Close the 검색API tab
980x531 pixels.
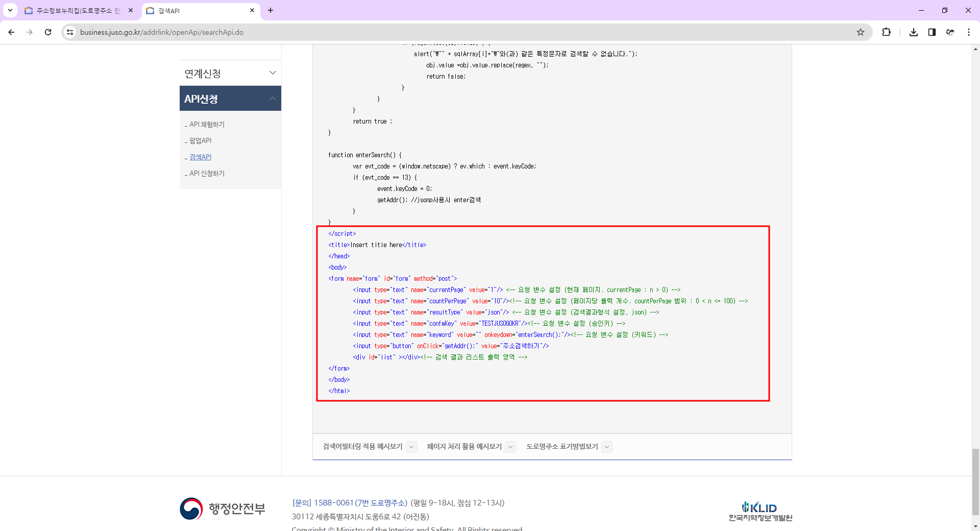pos(252,10)
